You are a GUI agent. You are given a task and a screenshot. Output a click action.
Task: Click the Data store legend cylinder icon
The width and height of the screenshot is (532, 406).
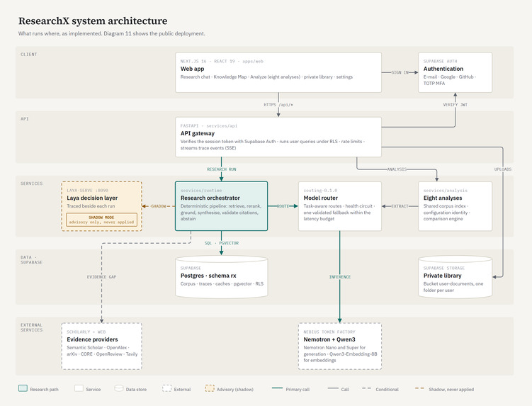click(x=119, y=388)
